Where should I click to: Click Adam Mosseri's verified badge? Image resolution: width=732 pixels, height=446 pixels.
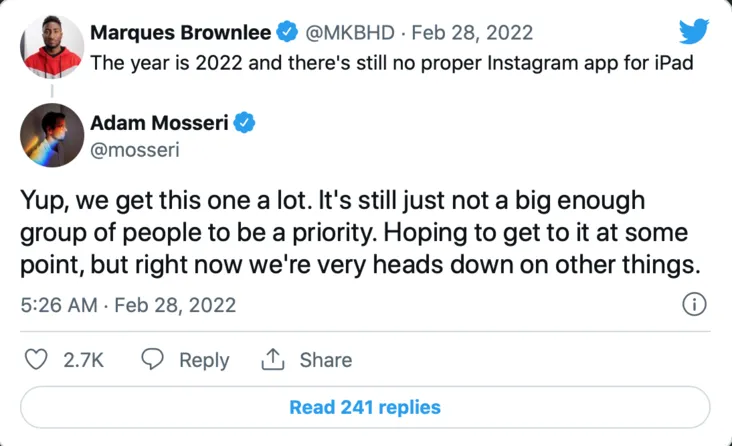(x=244, y=123)
